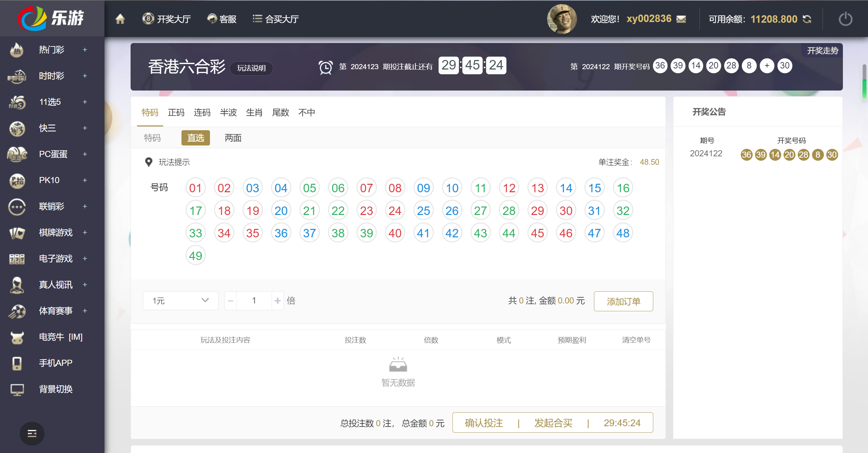Expand the 11选5 plus sign
The image size is (868, 453).
tap(85, 102)
